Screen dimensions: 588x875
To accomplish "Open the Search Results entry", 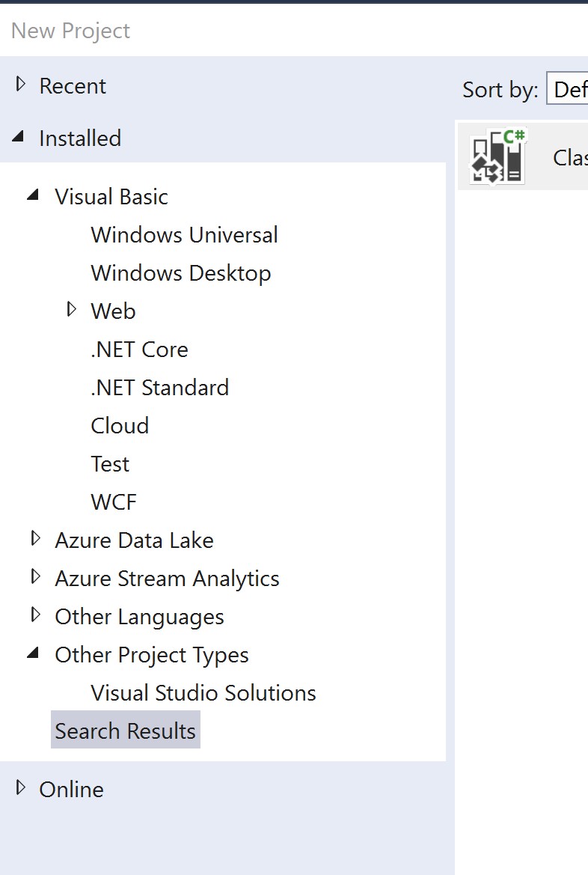I will [126, 730].
